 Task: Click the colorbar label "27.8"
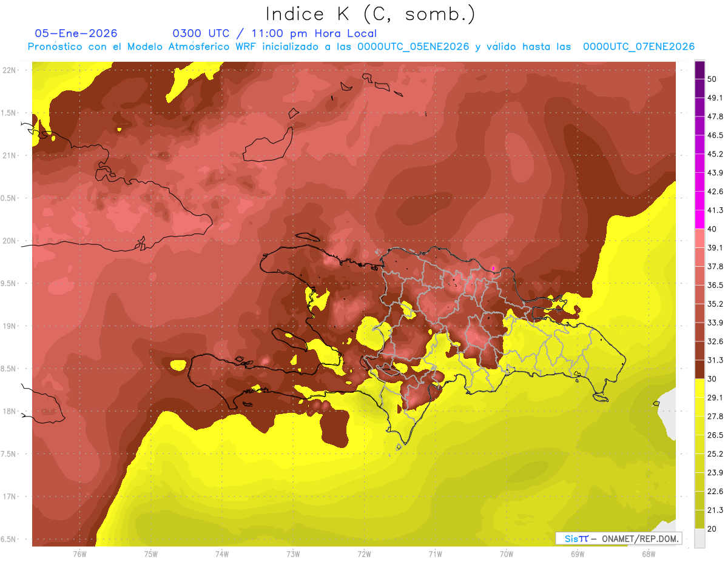pos(715,416)
